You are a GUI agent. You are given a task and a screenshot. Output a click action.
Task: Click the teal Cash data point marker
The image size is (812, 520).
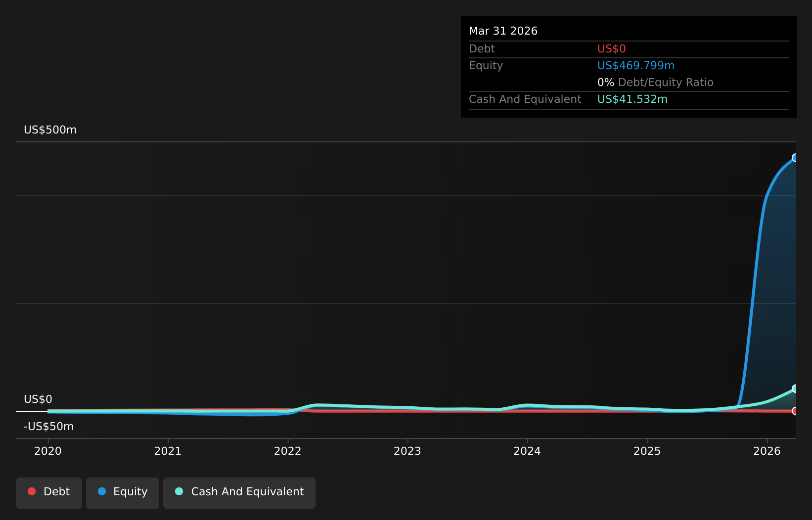(x=795, y=389)
